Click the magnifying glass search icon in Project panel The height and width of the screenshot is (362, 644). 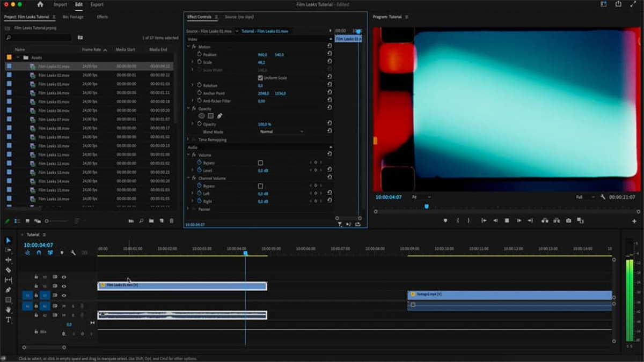coord(7,38)
